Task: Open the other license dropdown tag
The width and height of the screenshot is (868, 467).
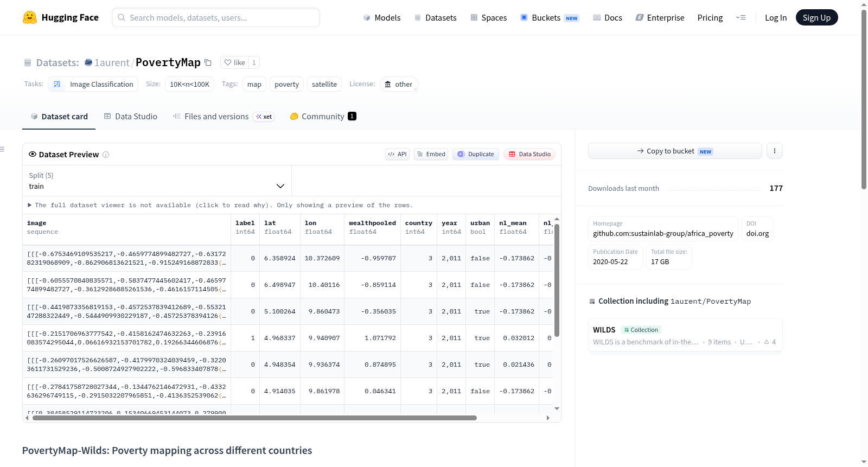Action: click(x=399, y=84)
